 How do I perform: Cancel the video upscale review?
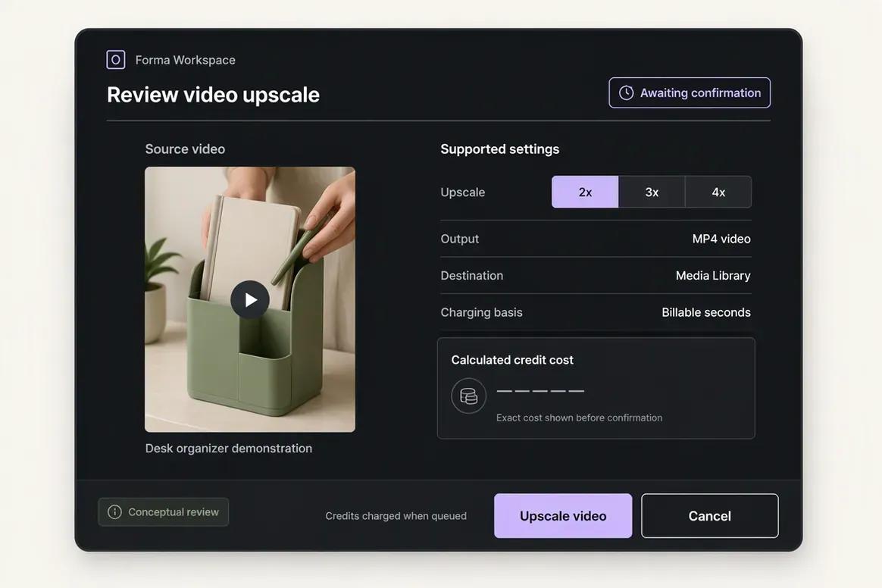pyautogui.click(x=710, y=516)
